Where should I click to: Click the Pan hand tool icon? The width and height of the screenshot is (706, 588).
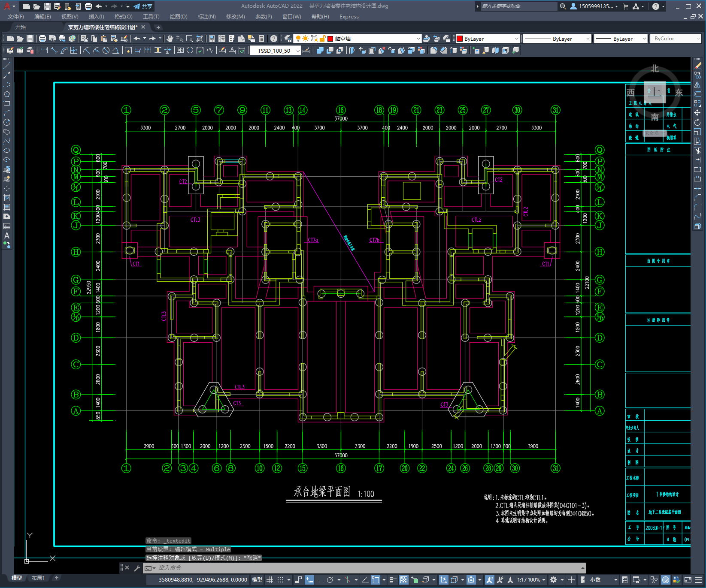[x=170, y=39]
